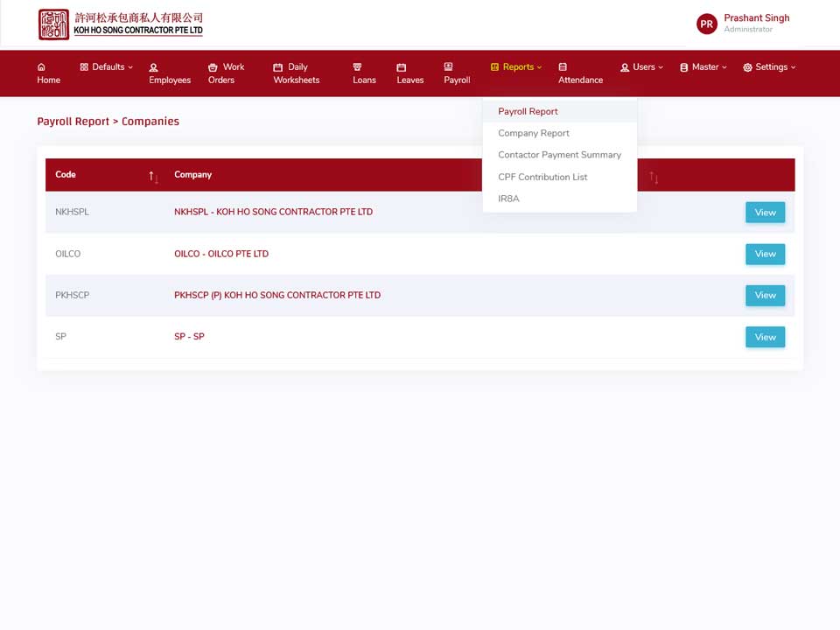The image size is (840, 630).
Task: Open Employees navigation item
Action: 170,73
